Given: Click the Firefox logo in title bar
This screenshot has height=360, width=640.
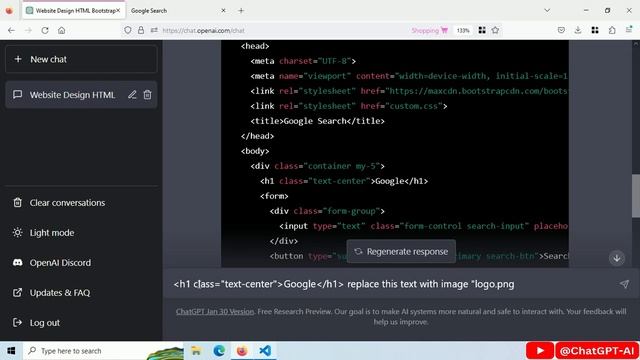Looking at the screenshot, I should tap(9, 11).
